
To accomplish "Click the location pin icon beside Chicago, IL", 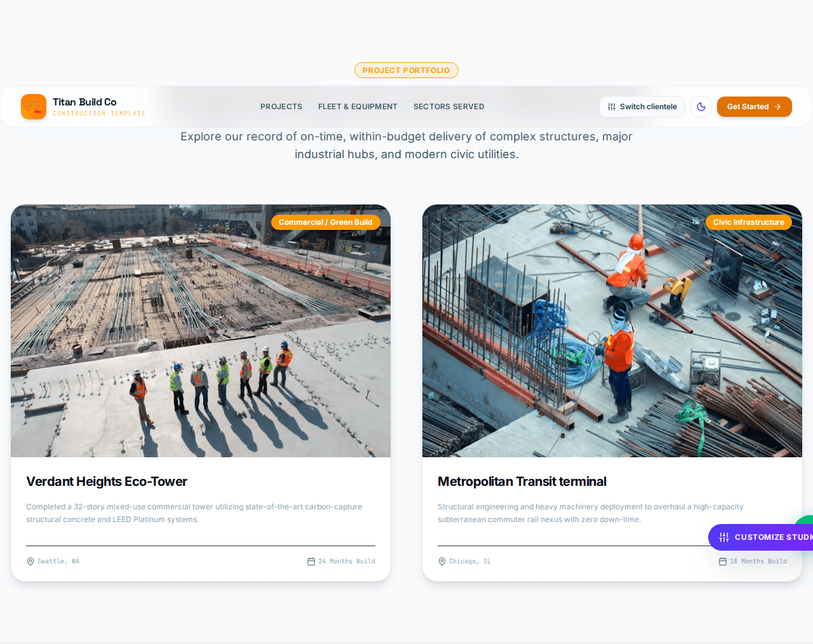I will coord(442,561).
